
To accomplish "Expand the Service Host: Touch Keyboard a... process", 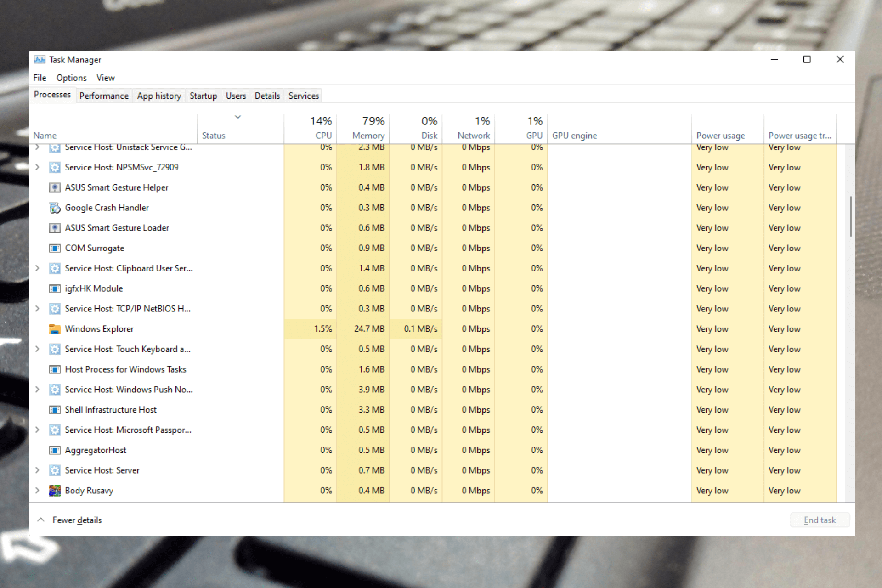I will coord(37,349).
